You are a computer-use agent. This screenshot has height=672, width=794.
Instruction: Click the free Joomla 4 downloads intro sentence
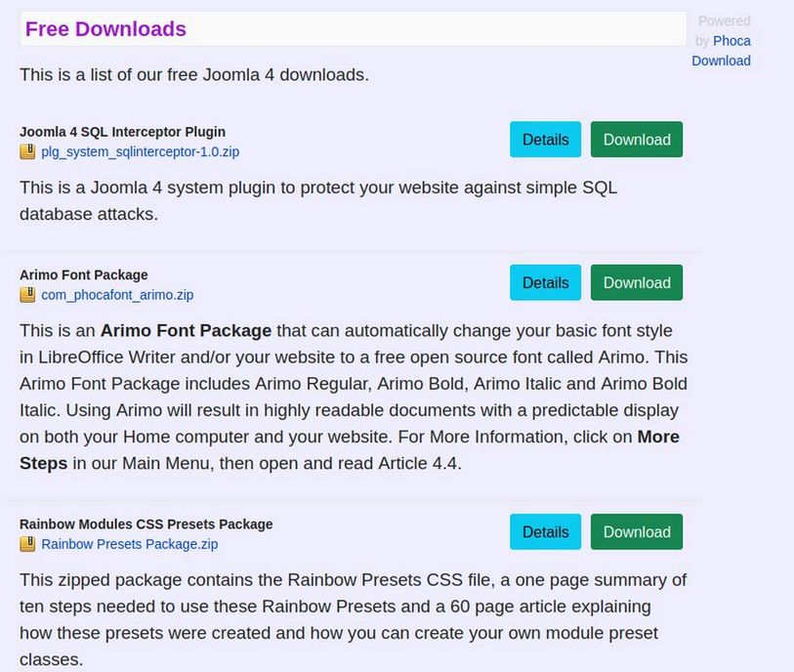click(x=194, y=74)
